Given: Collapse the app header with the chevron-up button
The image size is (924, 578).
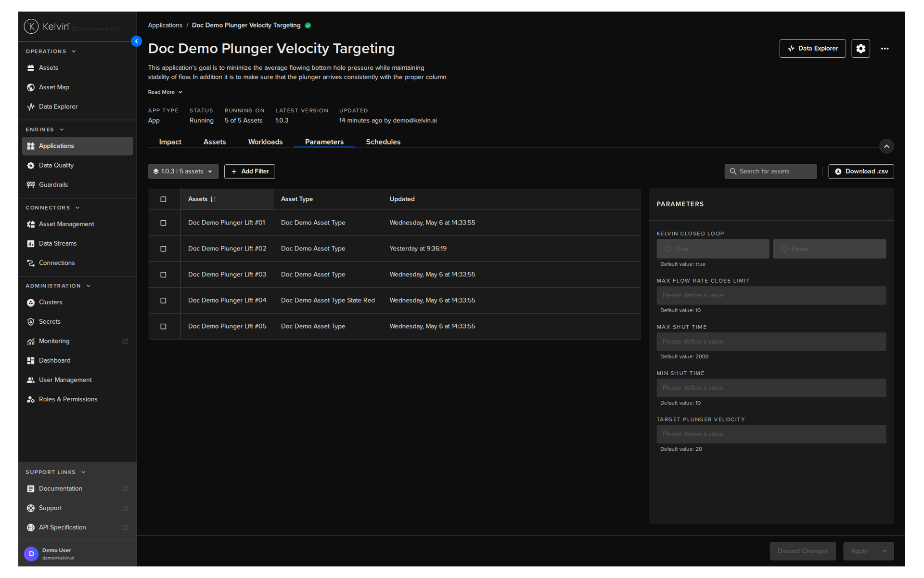Looking at the screenshot, I should point(886,146).
